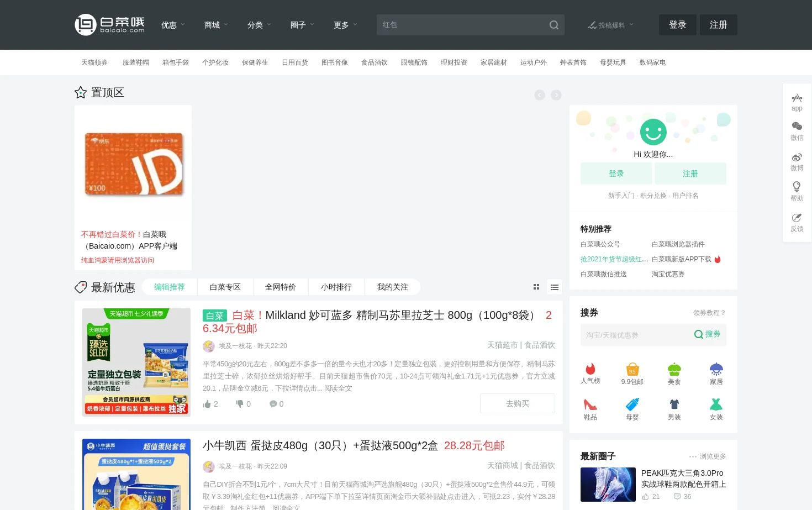Select the 编辑推荐 tab
Viewport: 812px width, 510px height.
pos(170,287)
